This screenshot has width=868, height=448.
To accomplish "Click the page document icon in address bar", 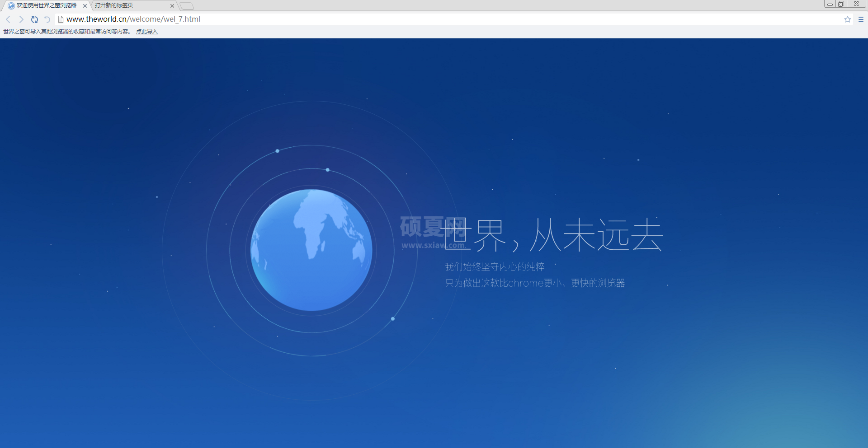I will [x=61, y=19].
